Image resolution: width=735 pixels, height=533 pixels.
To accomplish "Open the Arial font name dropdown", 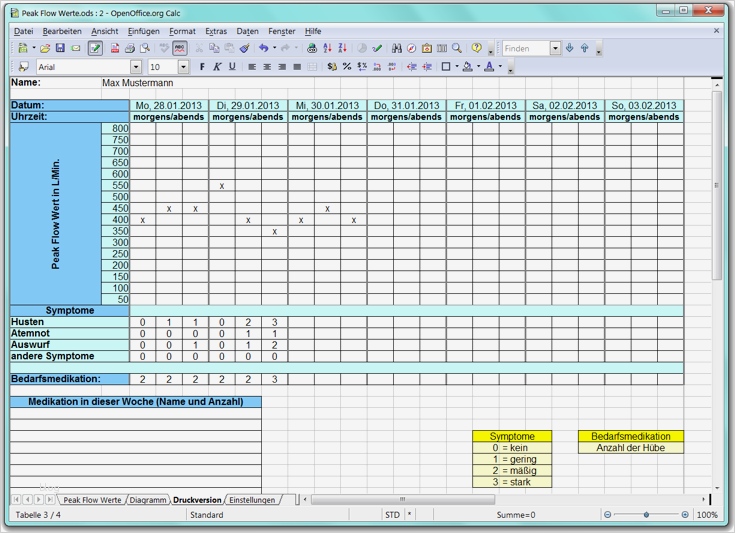I will coord(137,67).
